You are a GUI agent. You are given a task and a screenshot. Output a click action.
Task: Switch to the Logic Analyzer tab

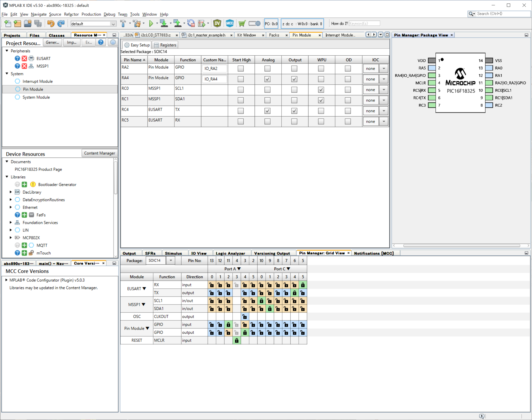[230, 253]
